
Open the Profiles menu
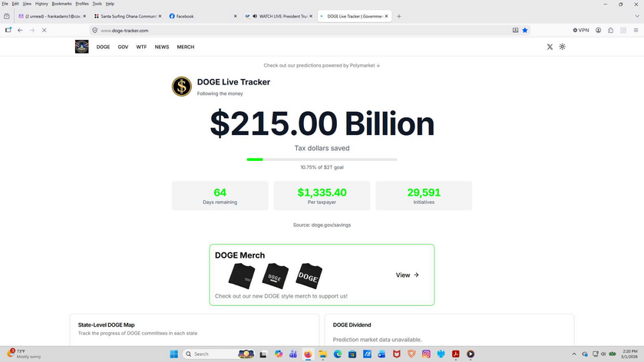(x=82, y=4)
